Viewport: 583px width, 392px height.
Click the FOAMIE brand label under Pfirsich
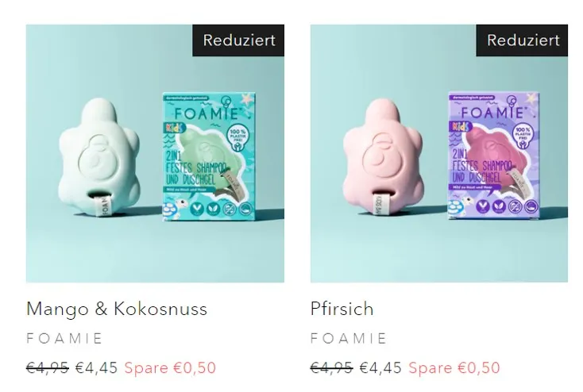(x=349, y=339)
